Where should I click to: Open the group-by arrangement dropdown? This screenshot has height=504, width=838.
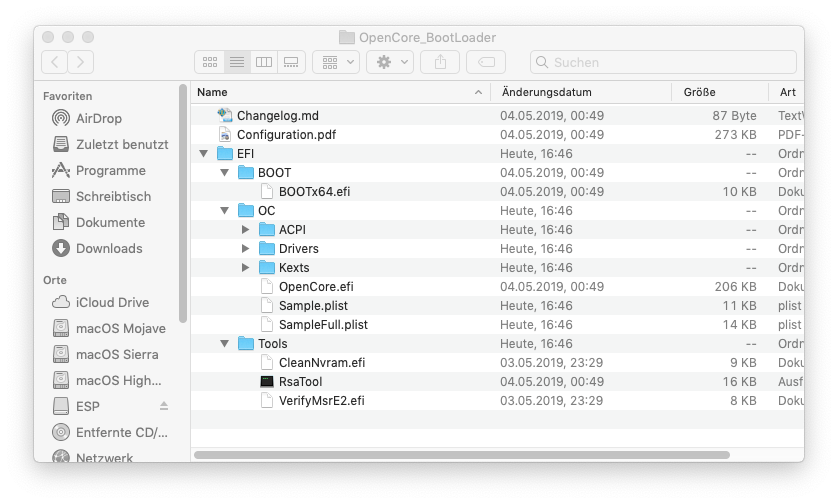[336, 62]
